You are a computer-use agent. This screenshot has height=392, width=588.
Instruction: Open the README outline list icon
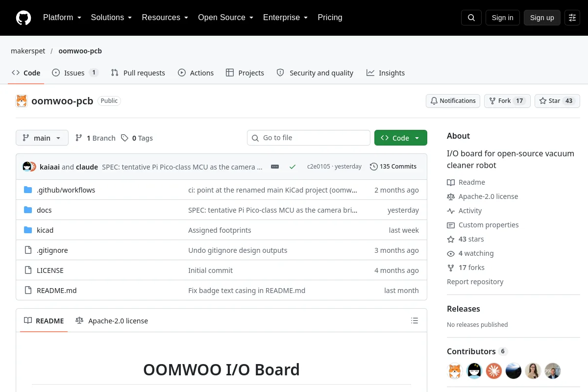[415, 321]
